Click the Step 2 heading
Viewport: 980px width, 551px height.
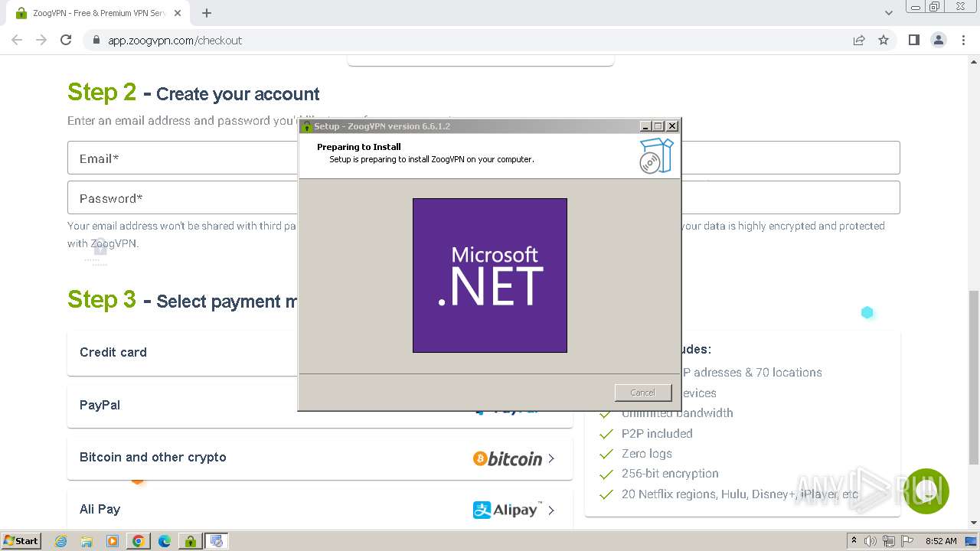194,93
